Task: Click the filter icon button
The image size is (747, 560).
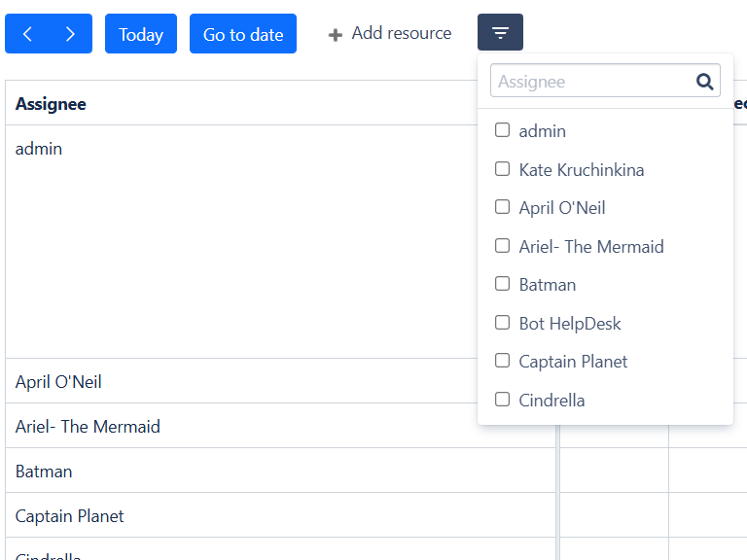Action: 500,33
